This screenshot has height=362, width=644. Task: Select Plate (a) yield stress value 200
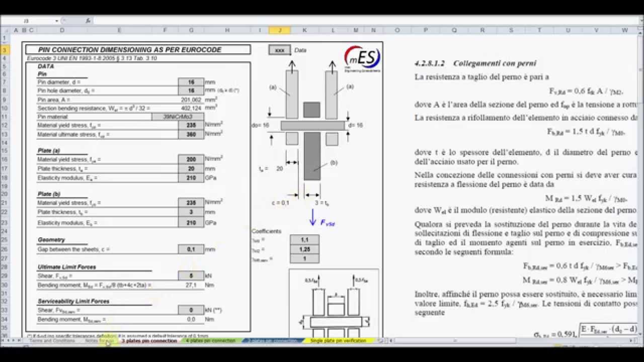coord(191,159)
